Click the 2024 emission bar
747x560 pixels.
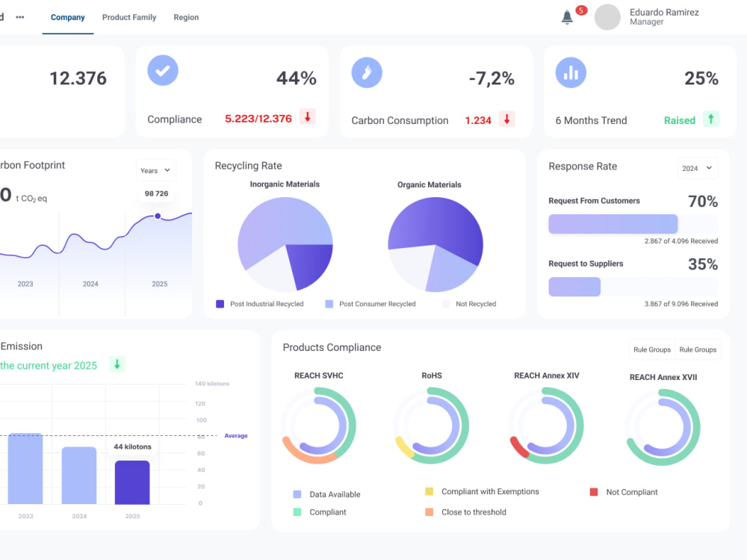pyautogui.click(x=79, y=475)
